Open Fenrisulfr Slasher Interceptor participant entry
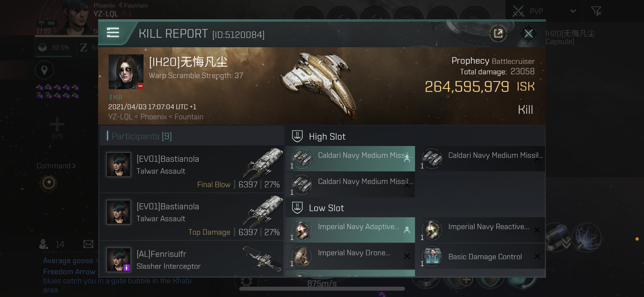Screen dimensions: 644x297 pos(191,260)
